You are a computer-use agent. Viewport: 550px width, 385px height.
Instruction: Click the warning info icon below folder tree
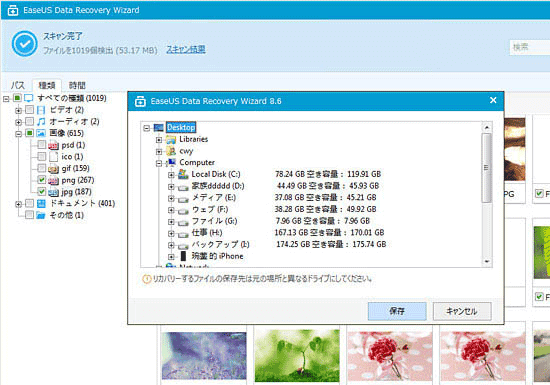[146, 279]
